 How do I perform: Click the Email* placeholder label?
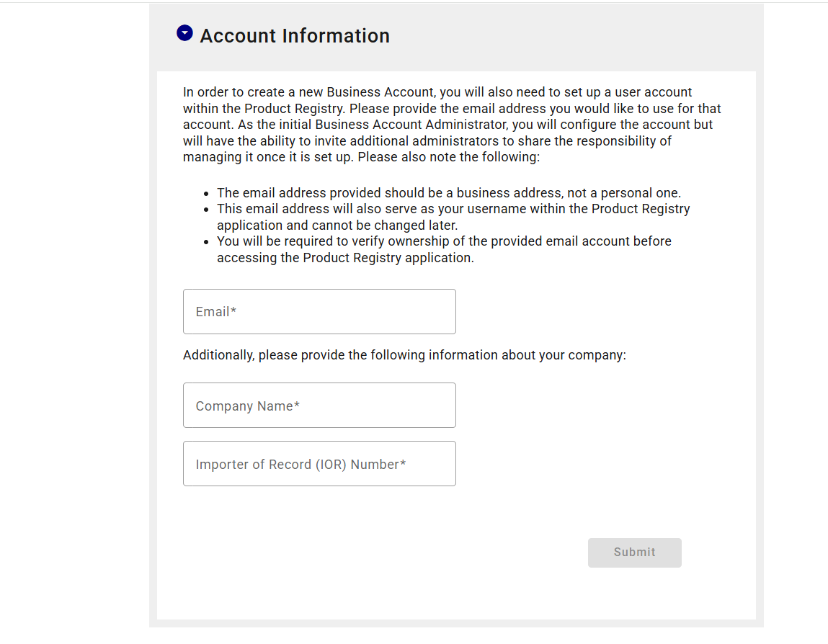click(x=216, y=312)
